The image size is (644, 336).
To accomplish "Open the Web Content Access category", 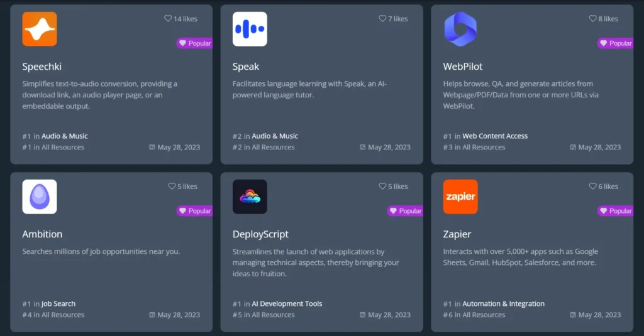I will 495,136.
